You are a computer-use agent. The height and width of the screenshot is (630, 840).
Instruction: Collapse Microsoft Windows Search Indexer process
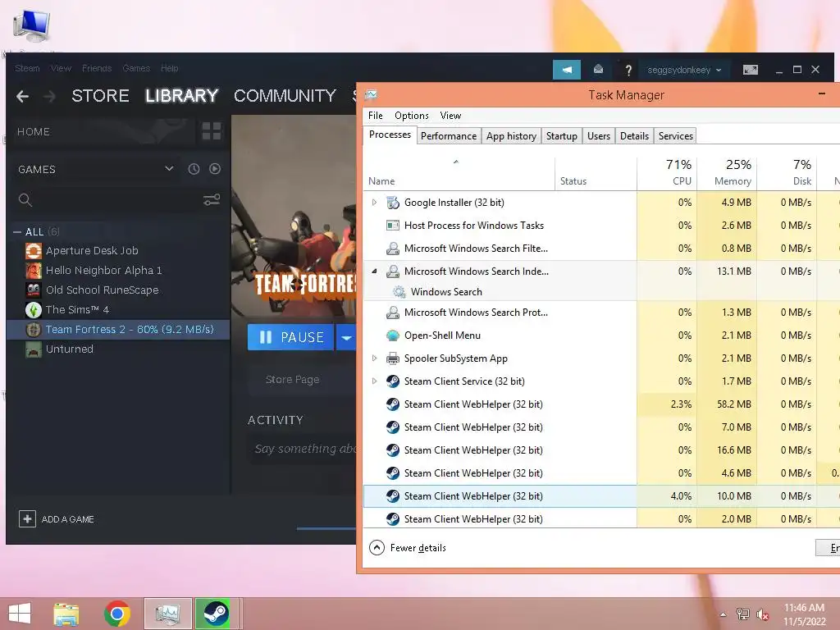coord(374,272)
